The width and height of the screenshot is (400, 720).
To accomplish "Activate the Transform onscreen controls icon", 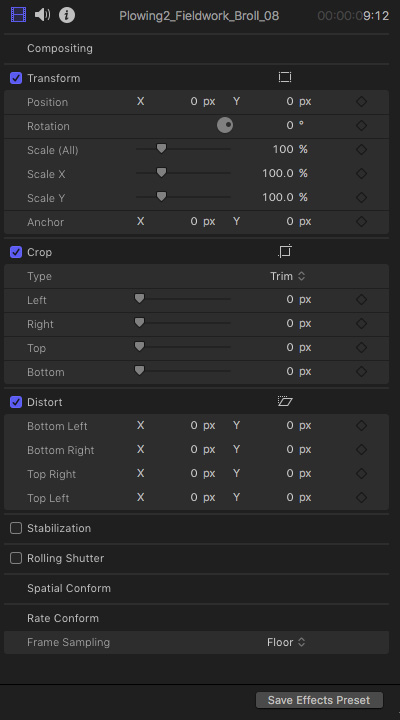I will (x=285, y=78).
